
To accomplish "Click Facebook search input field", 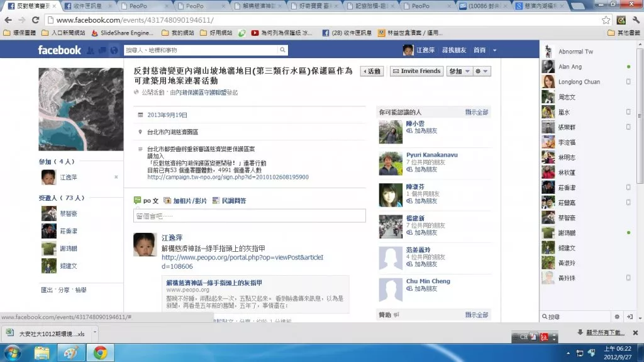I will [201, 50].
